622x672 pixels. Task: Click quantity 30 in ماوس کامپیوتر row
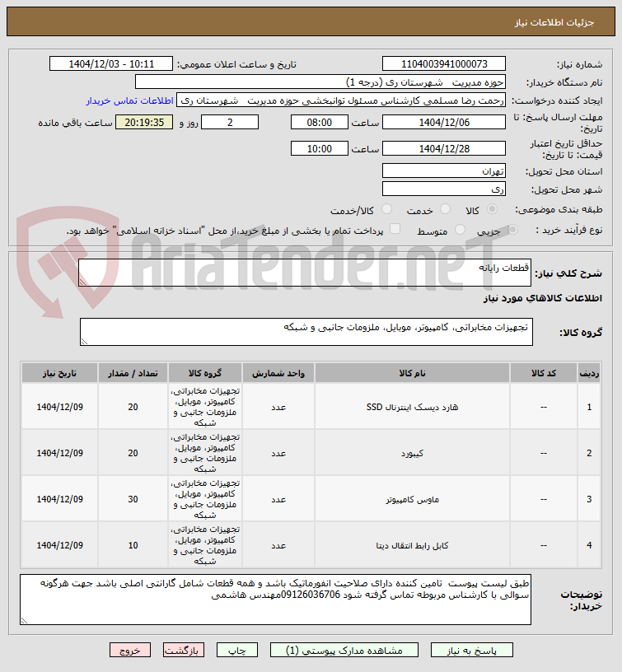coord(133,499)
